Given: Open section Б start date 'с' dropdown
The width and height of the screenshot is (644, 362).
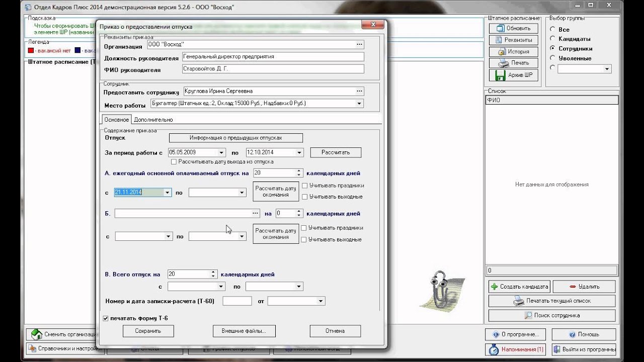Looking at the screenshot, I should (168, 236).
